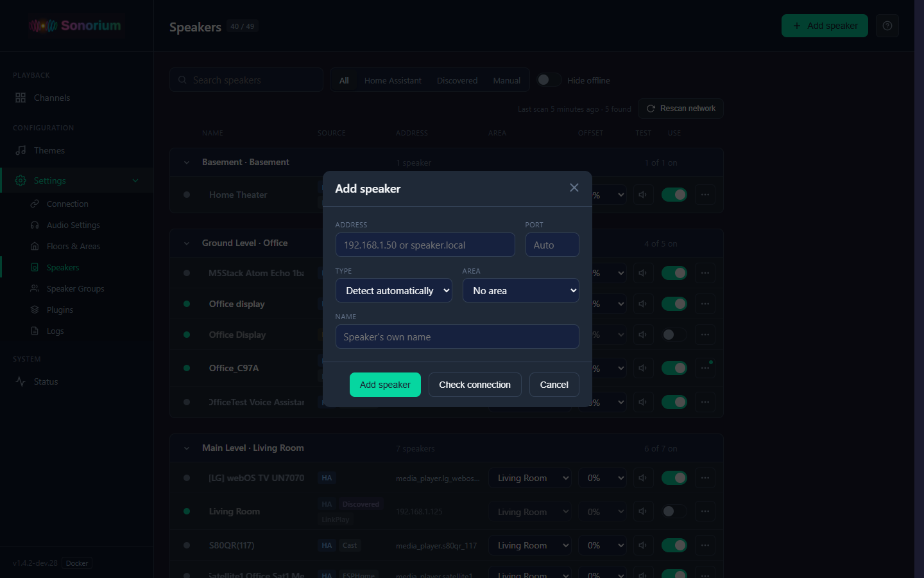Enable use switch for Living Room speaker
This screenshot has width=924, height=578.
click(x=674, y=511)
